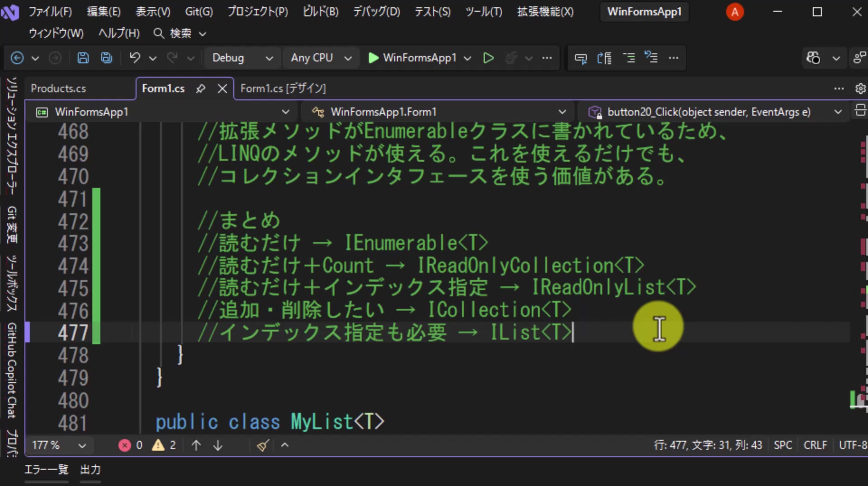Viewport: 868px width, 486px height.
Task: Close the Form1.cs tab
Action: pyautogui.click(x=222, y=89)
